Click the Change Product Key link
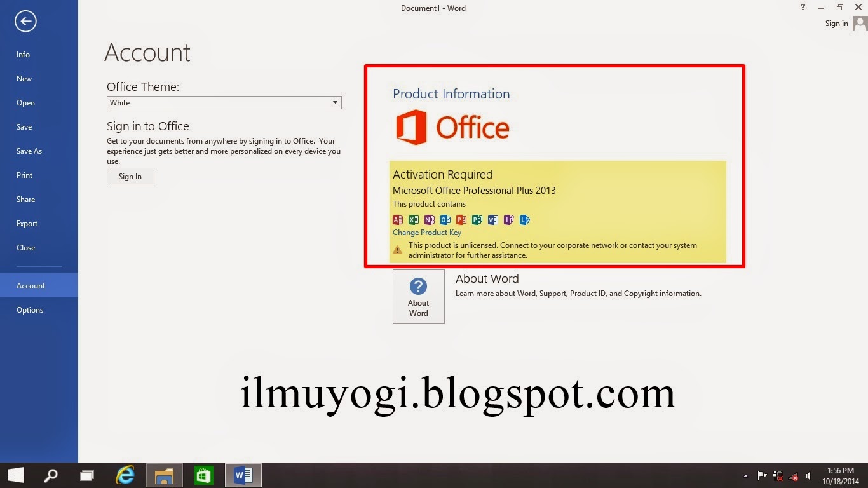 (427, 233)
